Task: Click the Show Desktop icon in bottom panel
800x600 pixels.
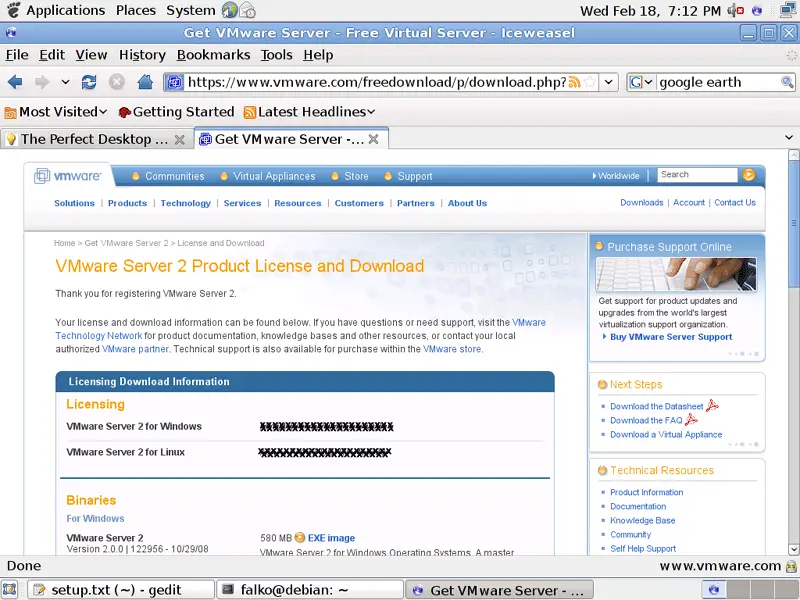Action: pos(10,590)
